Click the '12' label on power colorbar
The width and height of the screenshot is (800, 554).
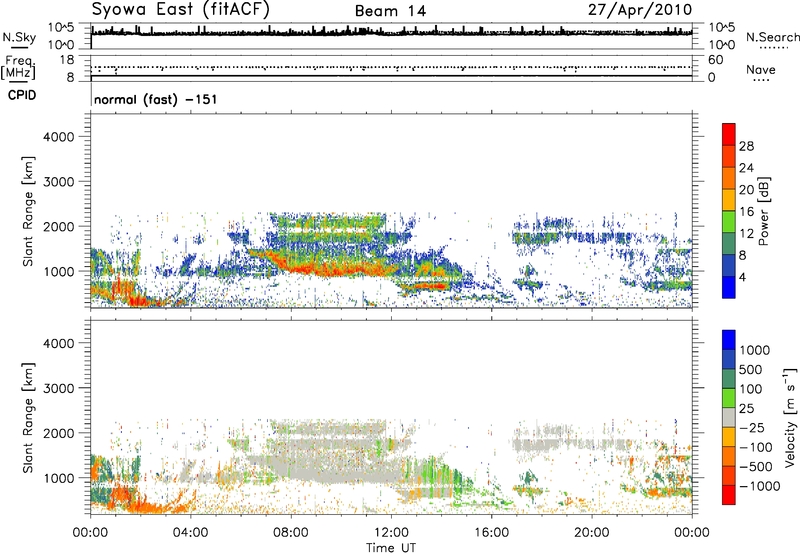click(x=746, y=234)
